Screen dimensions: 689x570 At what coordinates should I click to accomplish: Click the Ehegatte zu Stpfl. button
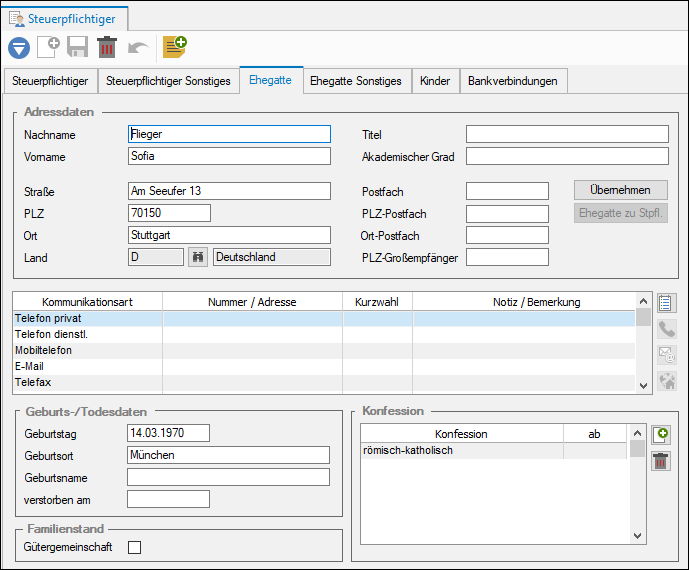(x=620, y=213)
